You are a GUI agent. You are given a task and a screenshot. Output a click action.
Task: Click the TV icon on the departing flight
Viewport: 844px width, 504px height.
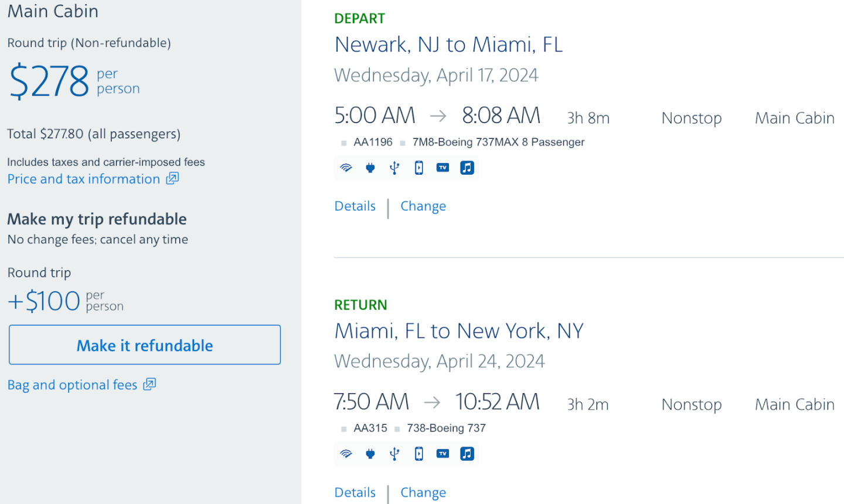[x=443, y=168]
